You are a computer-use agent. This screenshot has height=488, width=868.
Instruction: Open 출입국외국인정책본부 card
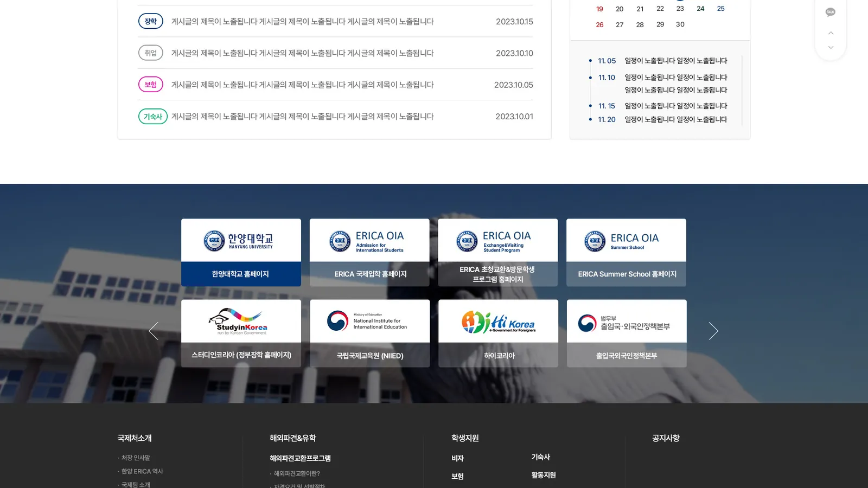pyautogui.click(x=627, y=333)
